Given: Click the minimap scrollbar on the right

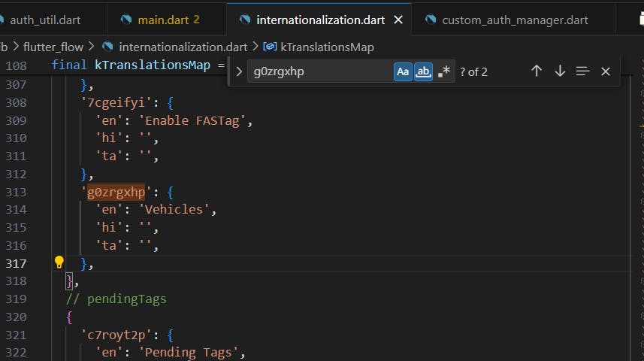Looking at the screenshot, I should (x=639, y=188).
